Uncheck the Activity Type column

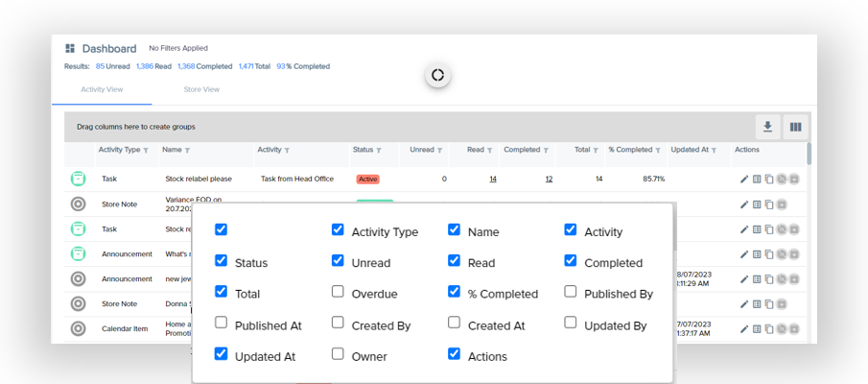[338, 229]
